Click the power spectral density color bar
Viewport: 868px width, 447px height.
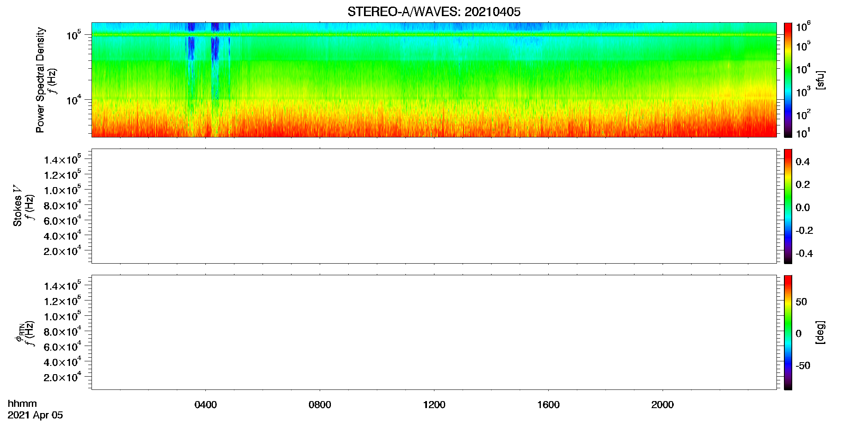788,80
